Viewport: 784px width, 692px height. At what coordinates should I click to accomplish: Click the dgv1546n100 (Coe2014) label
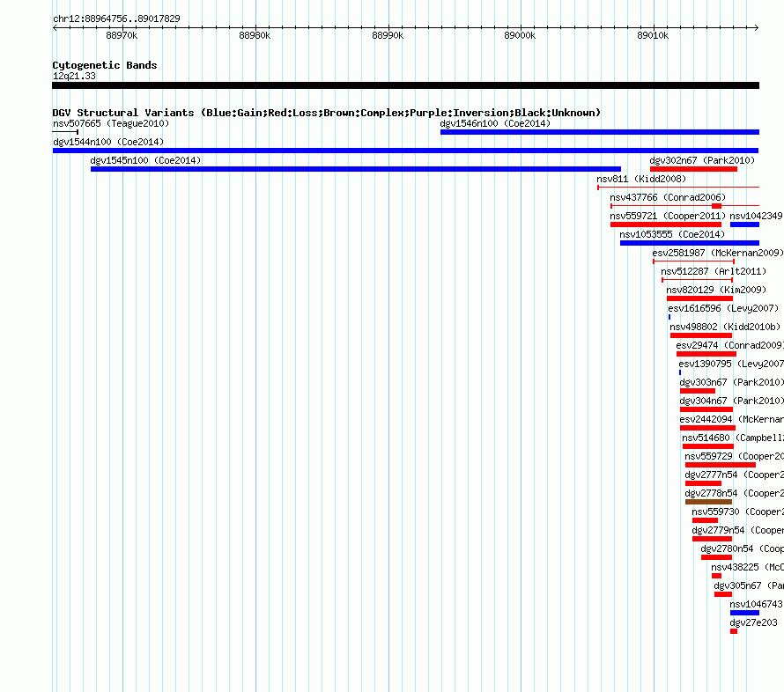(x=495, y=123)
